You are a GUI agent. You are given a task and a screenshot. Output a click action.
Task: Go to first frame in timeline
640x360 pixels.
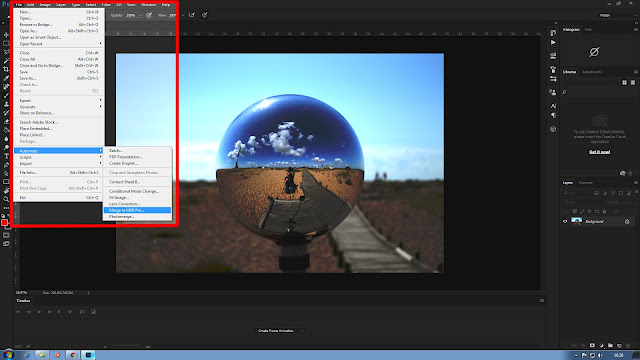point(18,311)
